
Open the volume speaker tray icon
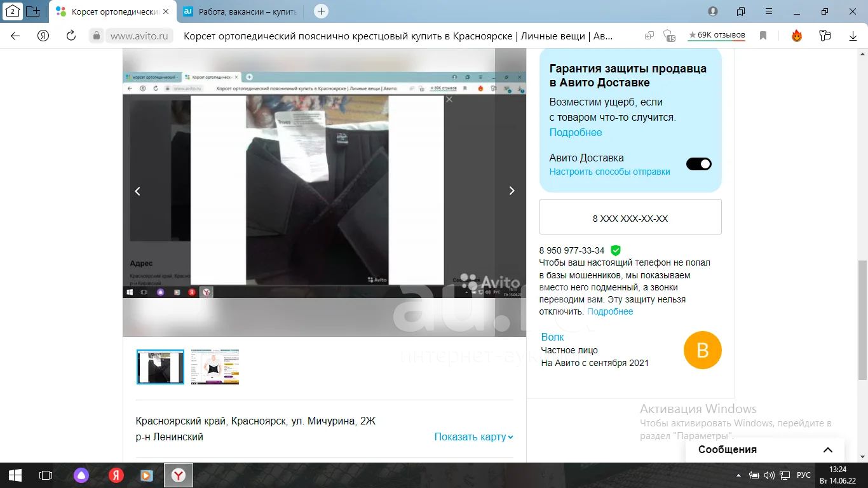(770, 475)
